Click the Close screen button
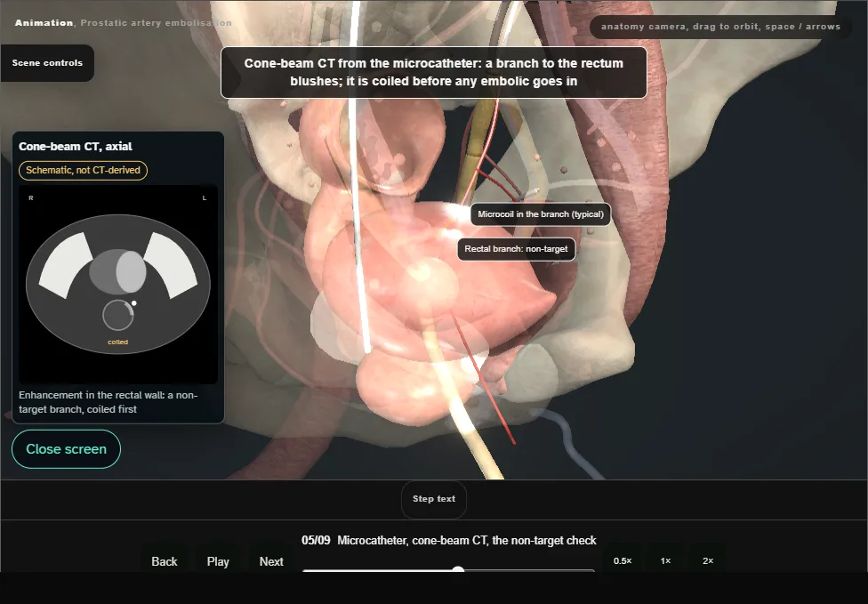 (x=67, y=449)
